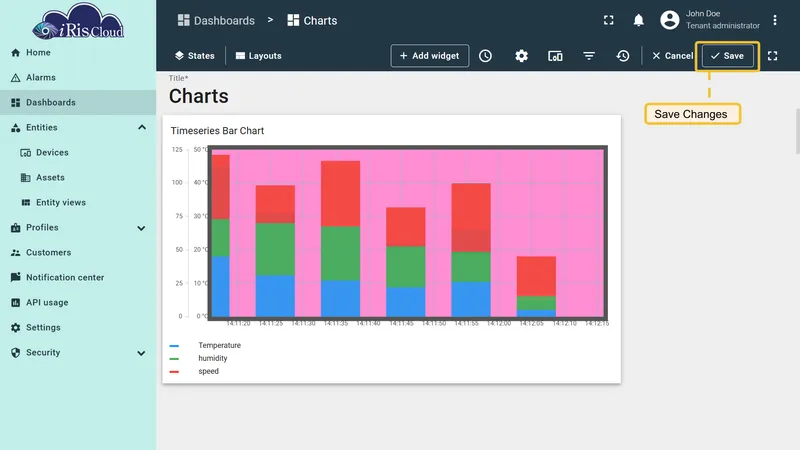Open entity aliases icon
The width and height of the screenshot is (800, 450).
pyautogui.click(x=555, y=56)
